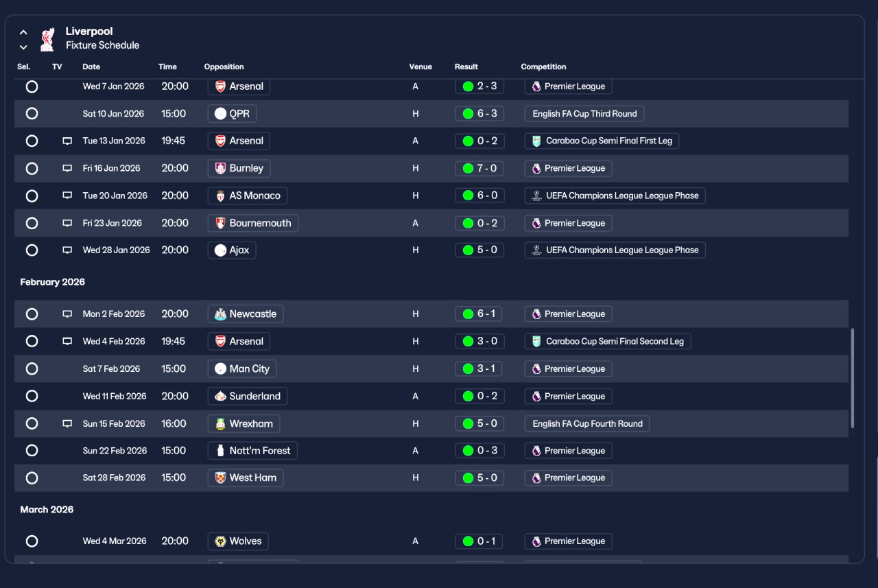Viewport: 878px width, 588px height.
Task: Select radio for QPR FA Cup fixture
Action: pos(32,114)
